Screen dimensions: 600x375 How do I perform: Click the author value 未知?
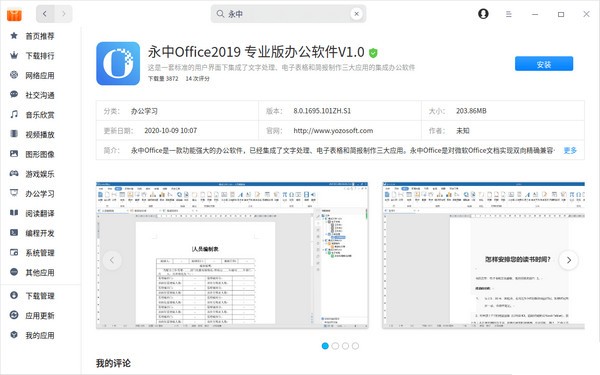(x=463, y=131)
